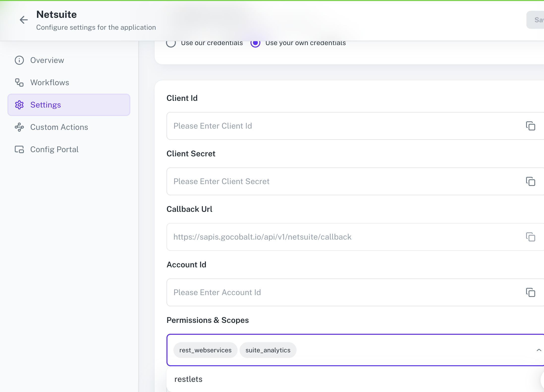544x392 pixels.
Task: Click the Workflows sidebar icon
Action: coord(19,83)
